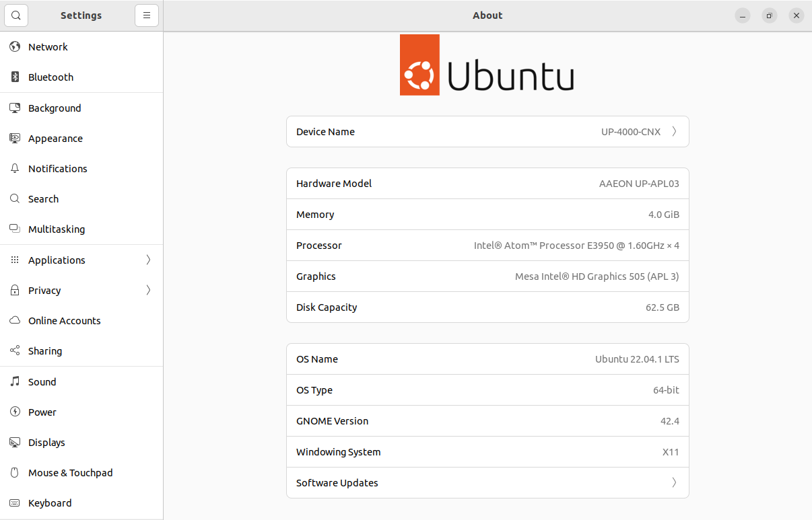Image resolution: width=812 pixels, height=520 pixels.
Task: Click graphics value Mesa Intel HD Graphics 505
Action: tap(597, 276)
